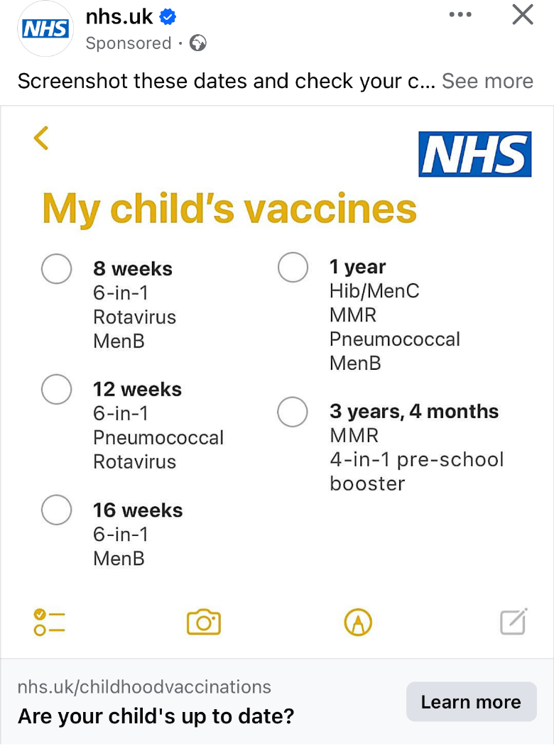Click the blue verified badge next to nhs.uk

168,17
